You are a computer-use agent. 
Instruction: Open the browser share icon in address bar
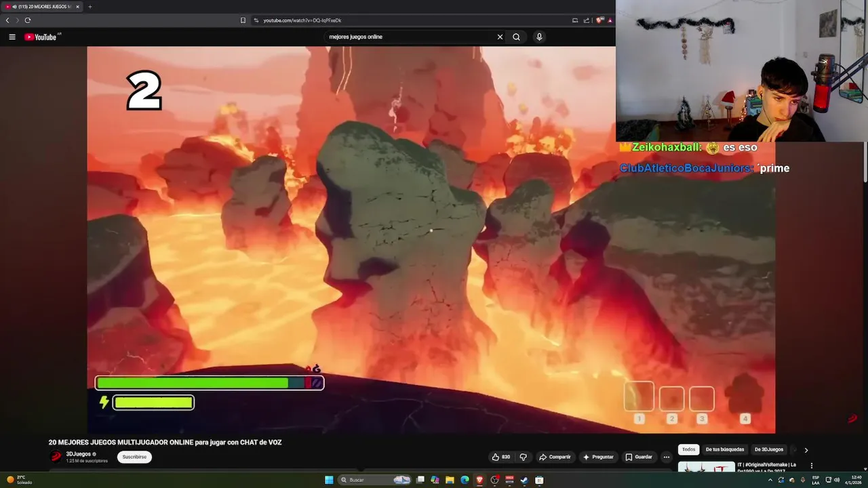(587, 20)
